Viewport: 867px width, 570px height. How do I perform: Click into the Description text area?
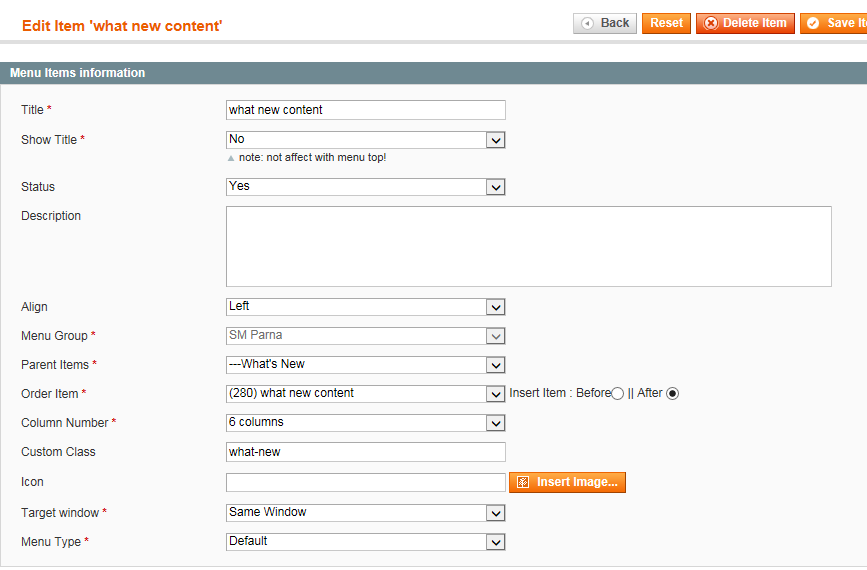coord(529,247)
